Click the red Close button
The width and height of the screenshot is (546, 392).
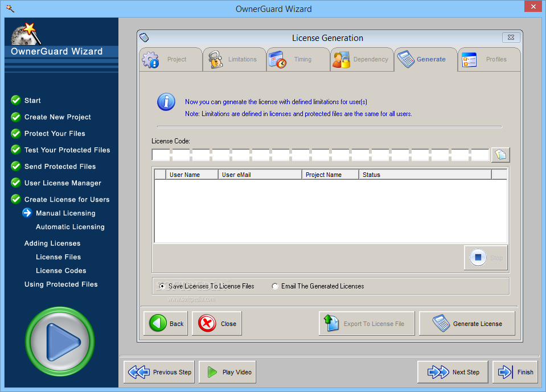pyautogui.click(x=217, y=324)
